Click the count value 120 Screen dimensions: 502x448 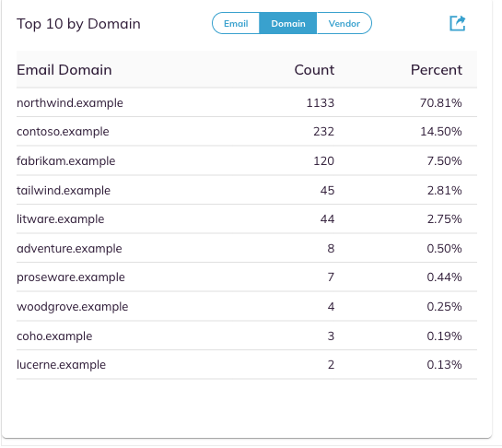point(323,161)
